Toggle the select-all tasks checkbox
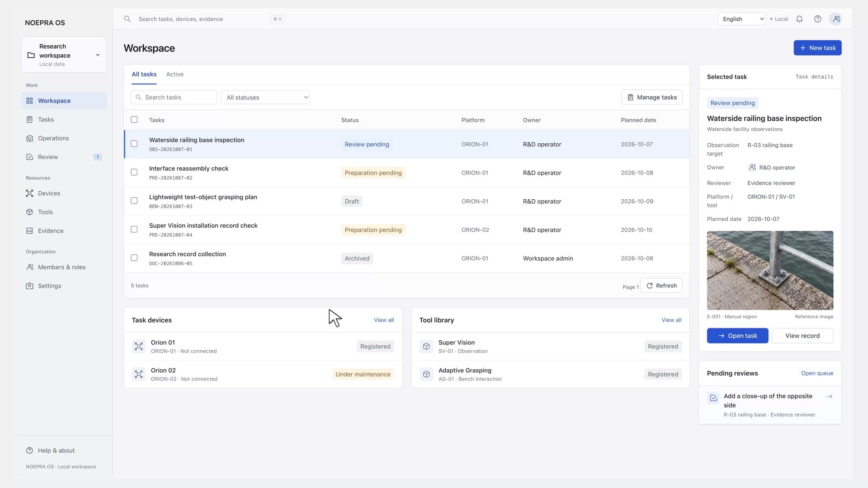Screen dimensions: 868x488 (x=134, y=120)
